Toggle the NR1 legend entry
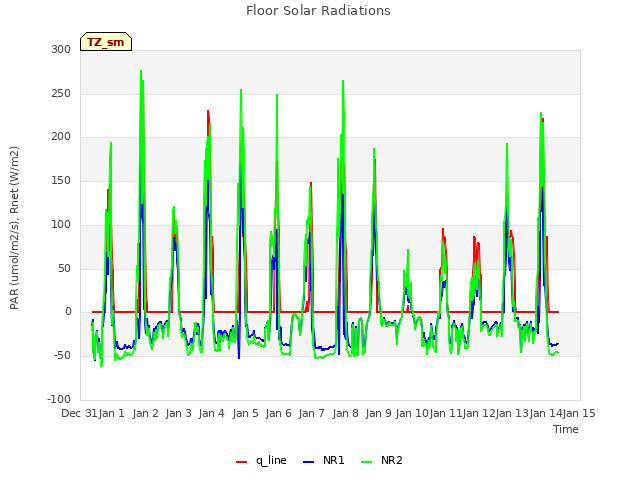 pos(324,460)
